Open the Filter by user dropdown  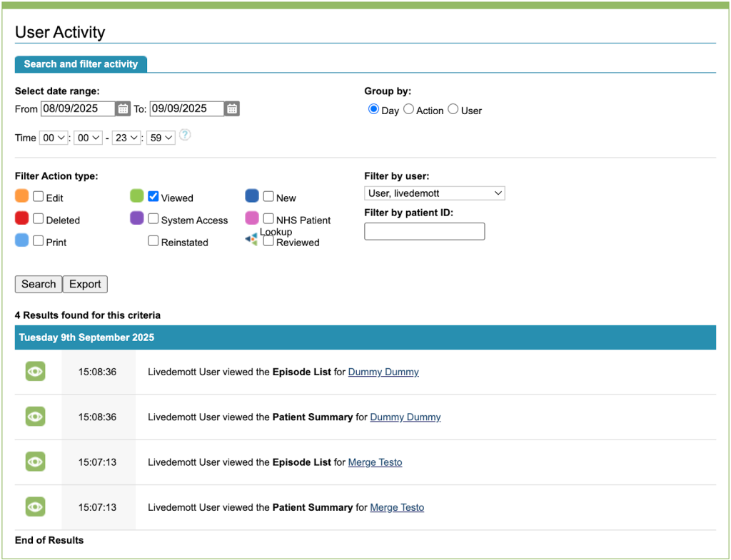[434, 193]
